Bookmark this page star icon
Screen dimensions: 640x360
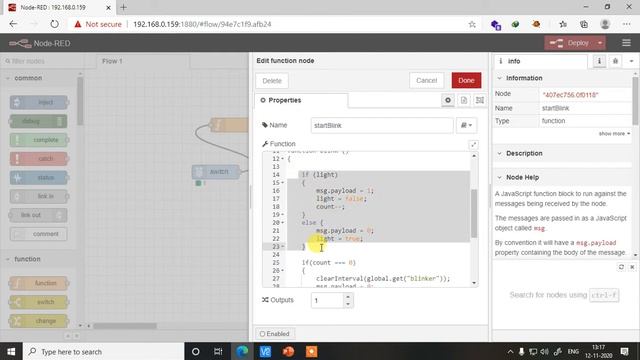point(472,24)
